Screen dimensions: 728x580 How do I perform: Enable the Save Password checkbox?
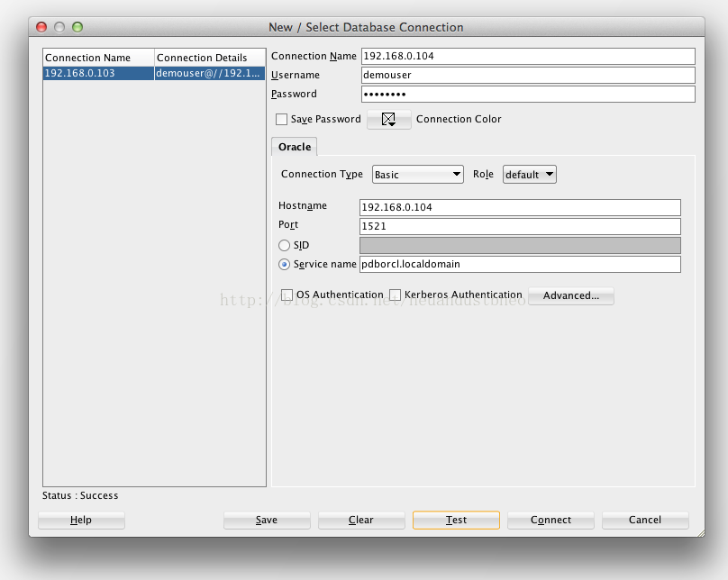coord(281,119)
